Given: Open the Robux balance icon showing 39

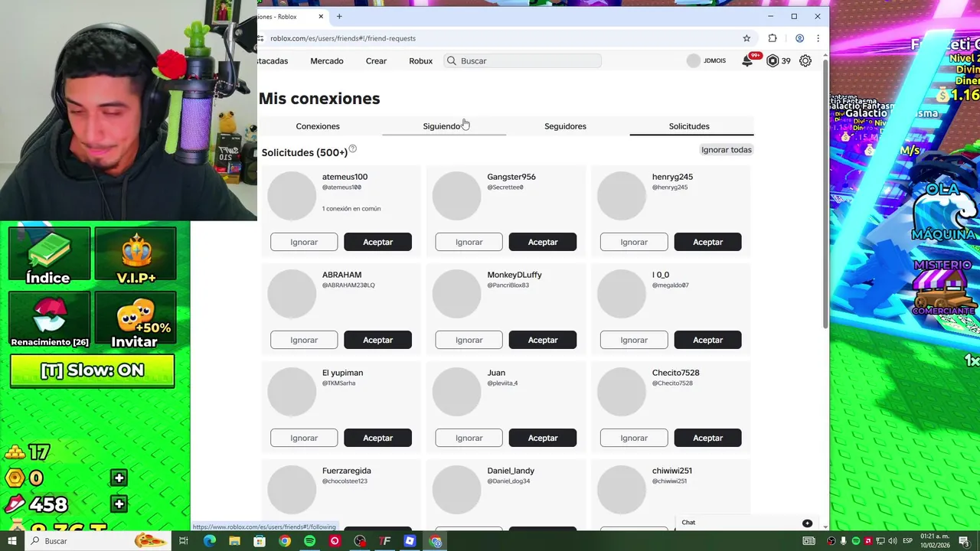Looking at the screenshot, I should coord(773,61).
